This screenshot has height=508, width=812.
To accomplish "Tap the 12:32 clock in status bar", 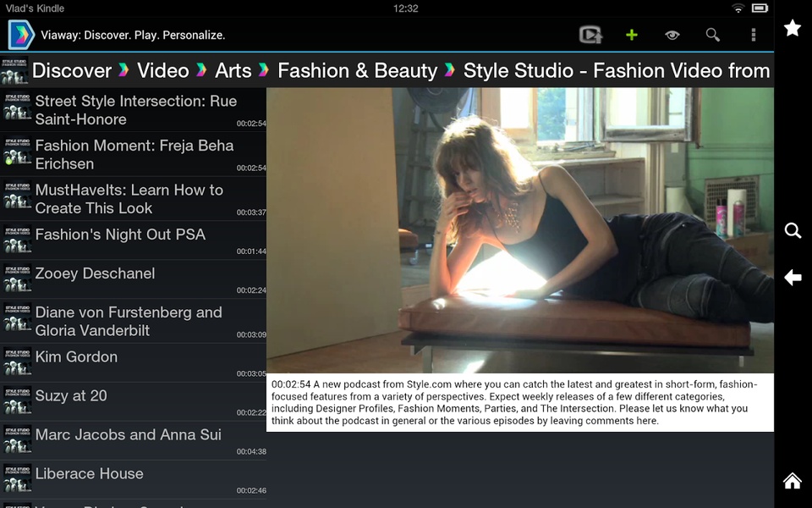I will 405,8.
